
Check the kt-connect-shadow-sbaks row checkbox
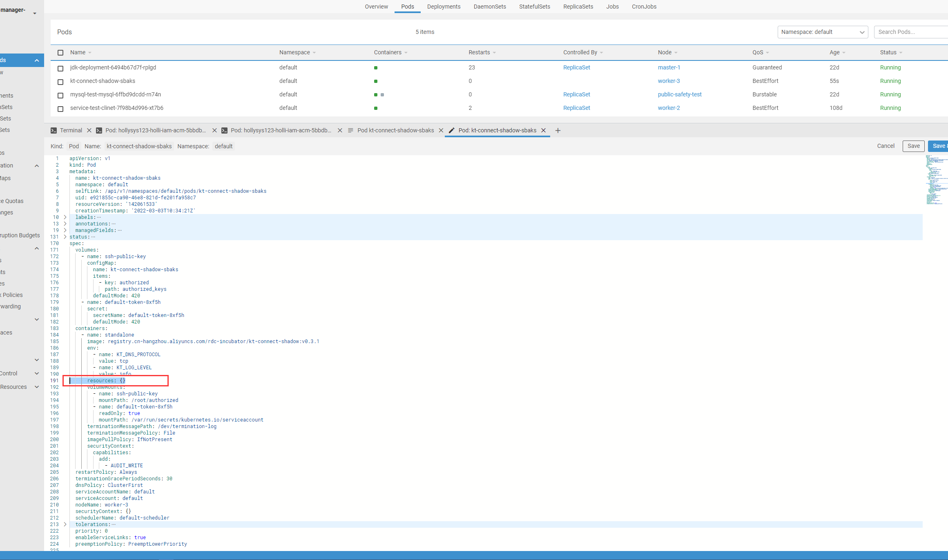[x=60, y=82]
